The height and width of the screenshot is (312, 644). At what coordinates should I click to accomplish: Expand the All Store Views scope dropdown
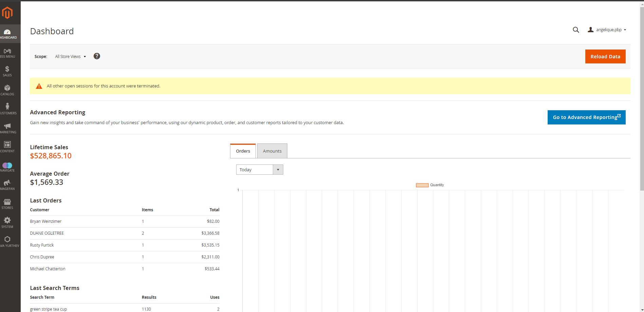70,57
